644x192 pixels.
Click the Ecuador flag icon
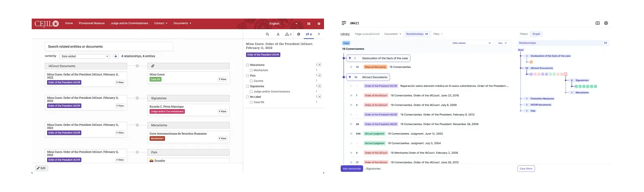tap(151, 161)
